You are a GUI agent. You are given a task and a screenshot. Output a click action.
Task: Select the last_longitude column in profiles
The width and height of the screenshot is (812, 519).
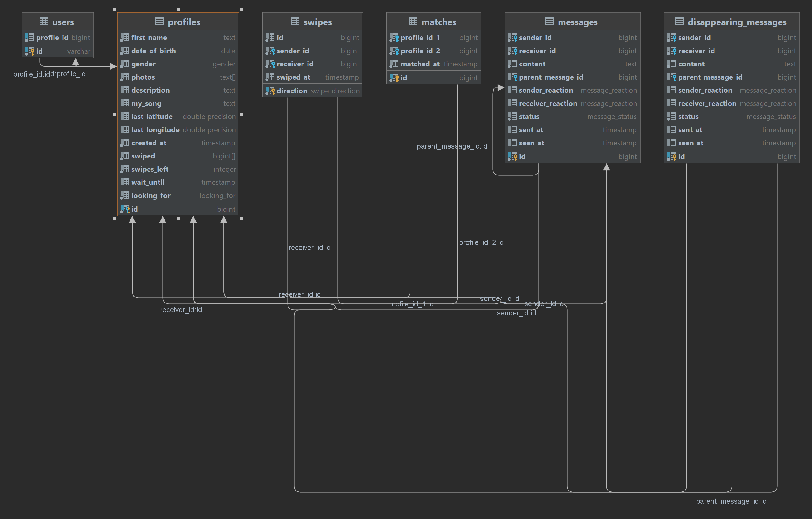click(x=178, y=130)
